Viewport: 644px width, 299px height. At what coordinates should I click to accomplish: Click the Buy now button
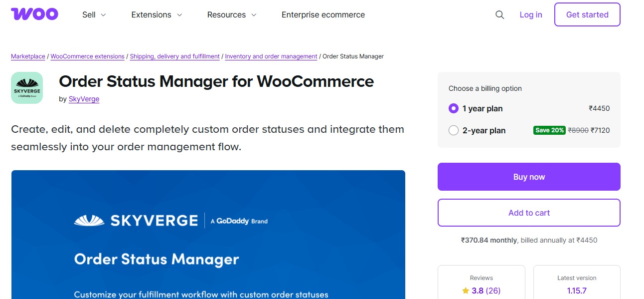(529, 176)
